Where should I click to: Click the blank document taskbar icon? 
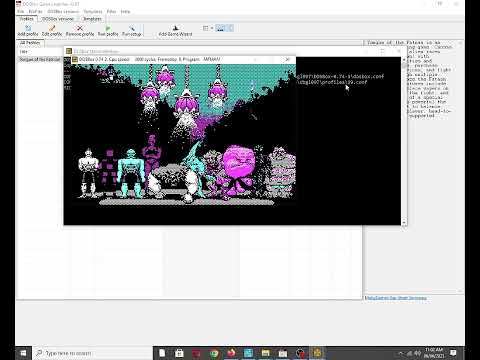pos(162,353)
